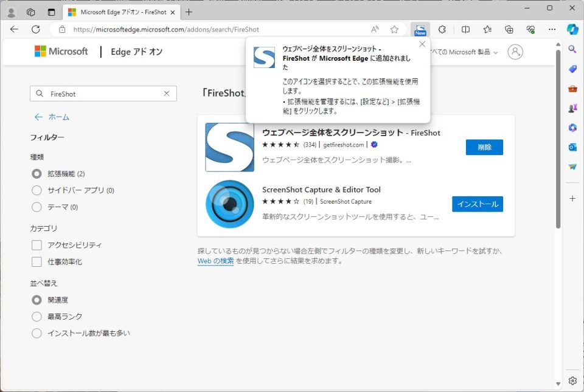This screenshot has height=392, width=584.
Task: Open Outlook from the sidebar
Action: (572, 148)
